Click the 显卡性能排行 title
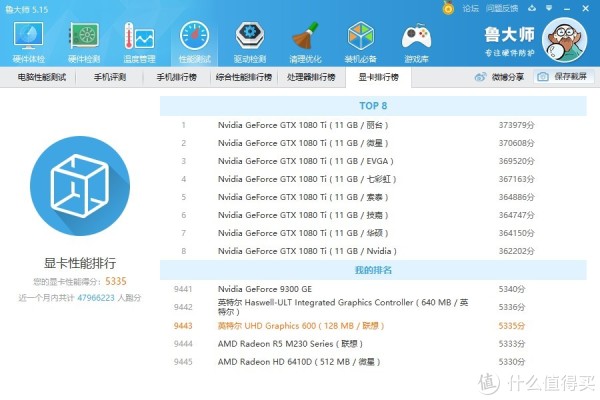Viewport: 600px width, 400px height. (80, 263)
